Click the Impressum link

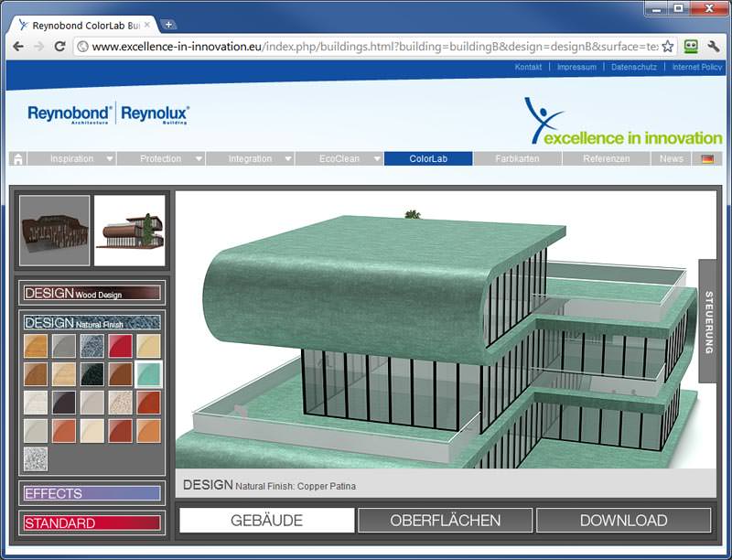tap(576, 67)
